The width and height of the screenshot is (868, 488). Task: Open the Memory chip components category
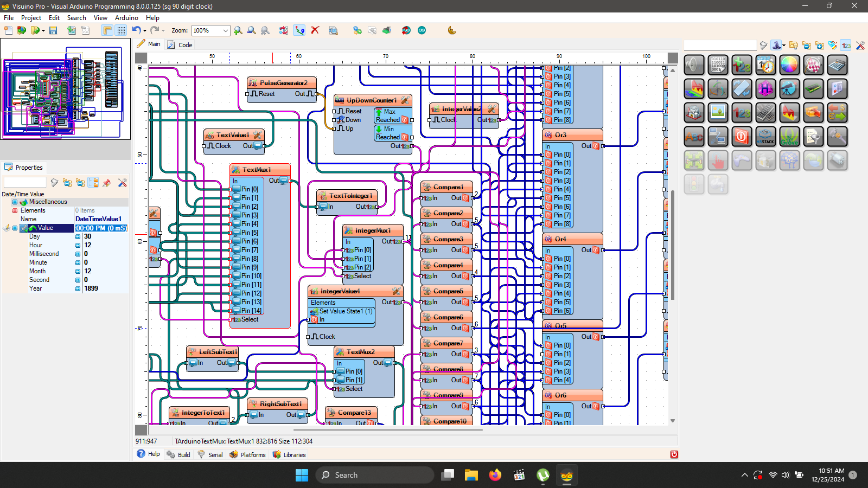coord(813,89)
